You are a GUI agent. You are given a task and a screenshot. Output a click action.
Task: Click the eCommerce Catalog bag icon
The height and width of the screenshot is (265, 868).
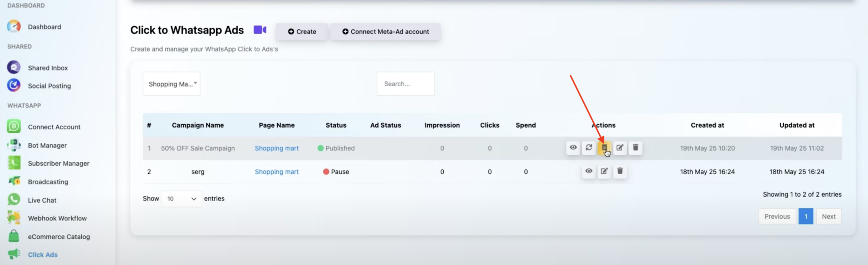coord(14,236)
